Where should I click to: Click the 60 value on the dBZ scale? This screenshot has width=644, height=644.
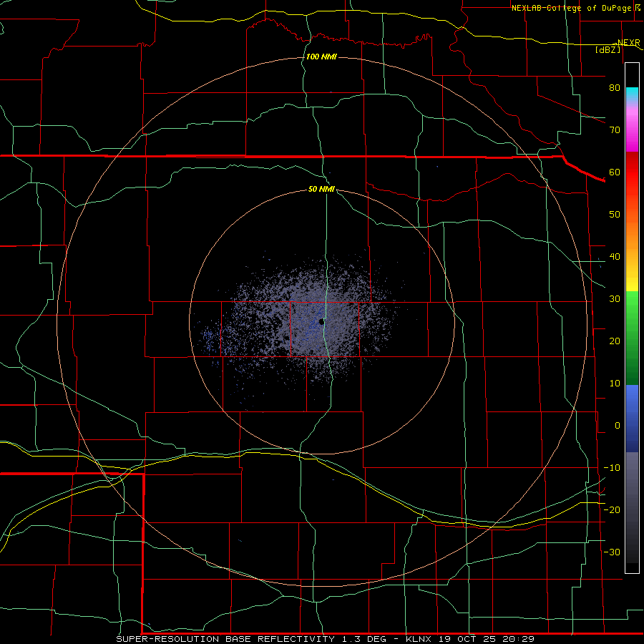[615, 172]
